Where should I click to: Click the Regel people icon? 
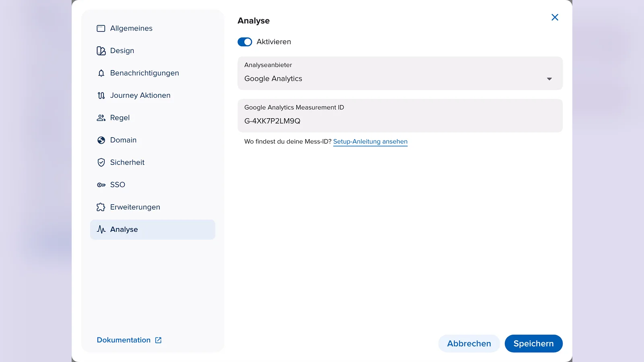[x=101, y=118]
